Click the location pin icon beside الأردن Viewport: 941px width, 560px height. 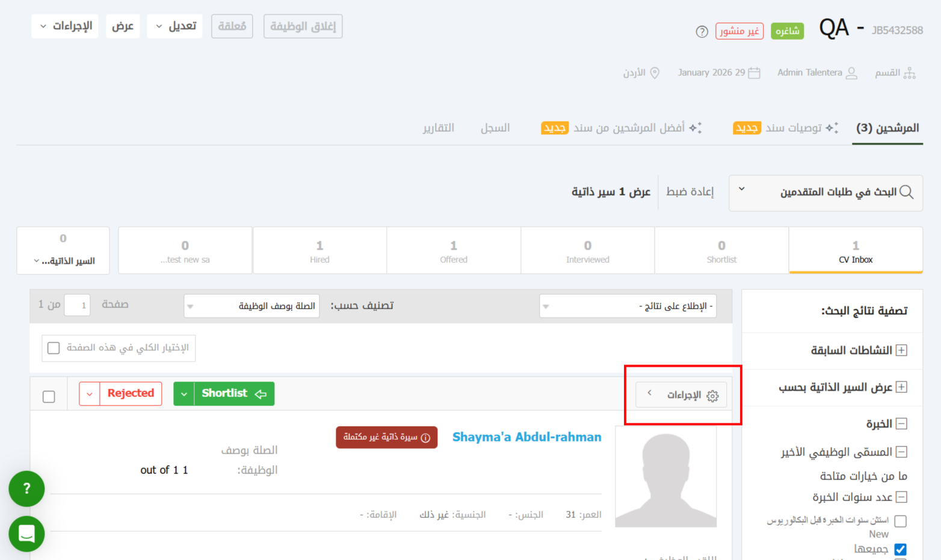pyautogui.click(x=655, y=73)
